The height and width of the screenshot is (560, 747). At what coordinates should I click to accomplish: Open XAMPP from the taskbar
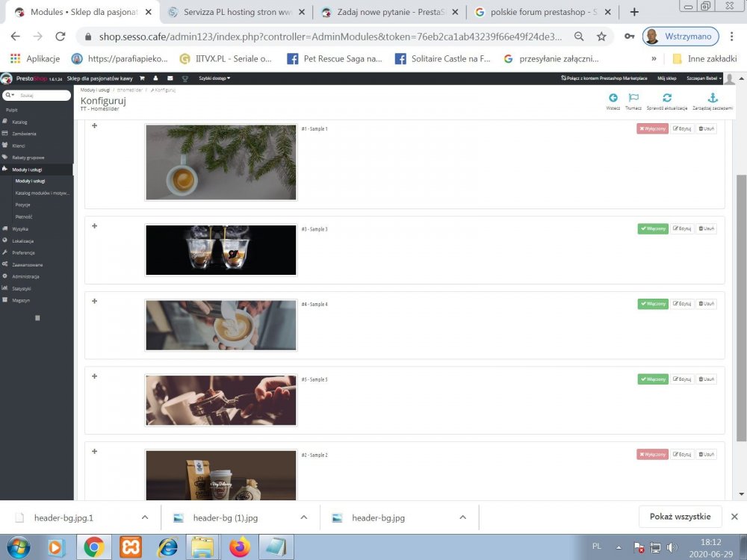click(130, 547)
